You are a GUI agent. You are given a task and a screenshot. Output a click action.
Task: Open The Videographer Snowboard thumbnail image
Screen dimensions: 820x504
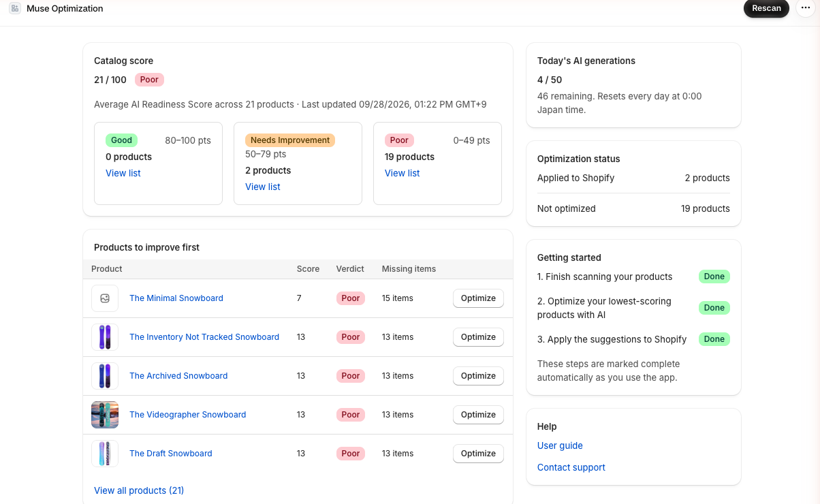point(105,415)
